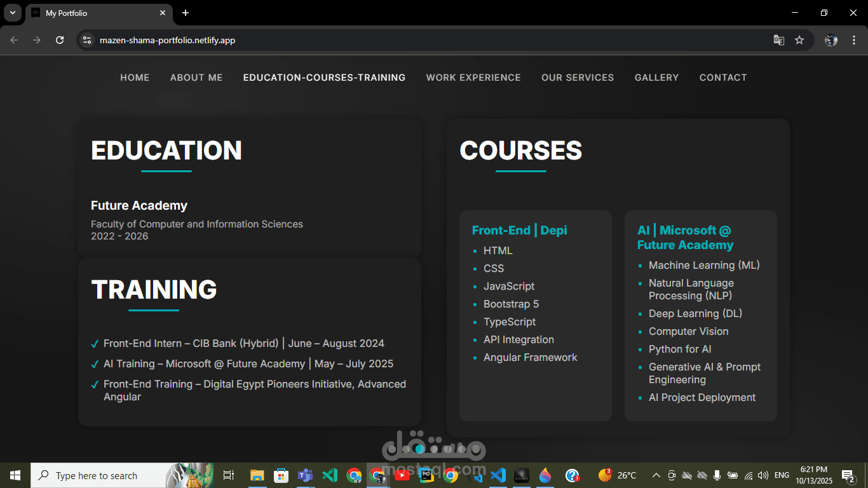Focus the address bar URL field

432,40
